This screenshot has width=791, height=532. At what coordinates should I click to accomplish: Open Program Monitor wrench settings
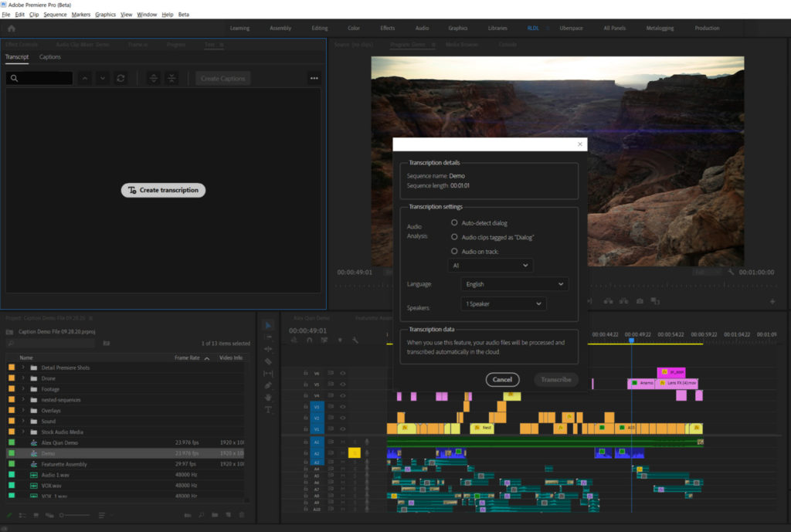731,272
